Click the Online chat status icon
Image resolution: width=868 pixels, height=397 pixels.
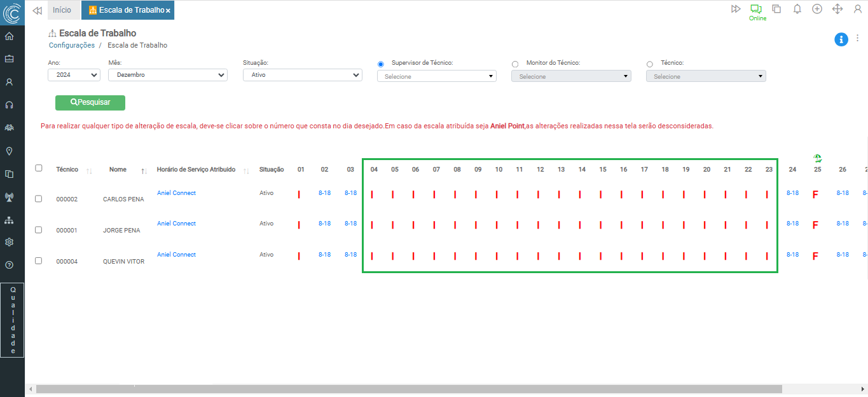pyautogui.click(x=756, y=10)
